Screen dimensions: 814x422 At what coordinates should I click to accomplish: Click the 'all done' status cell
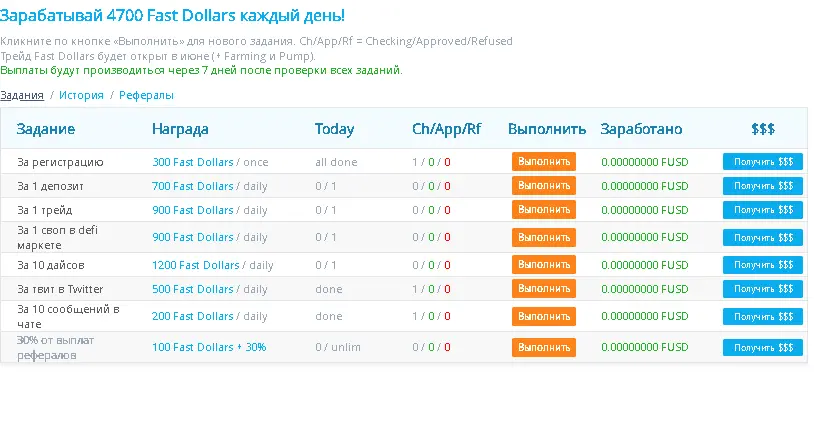[x=336, y=162]
